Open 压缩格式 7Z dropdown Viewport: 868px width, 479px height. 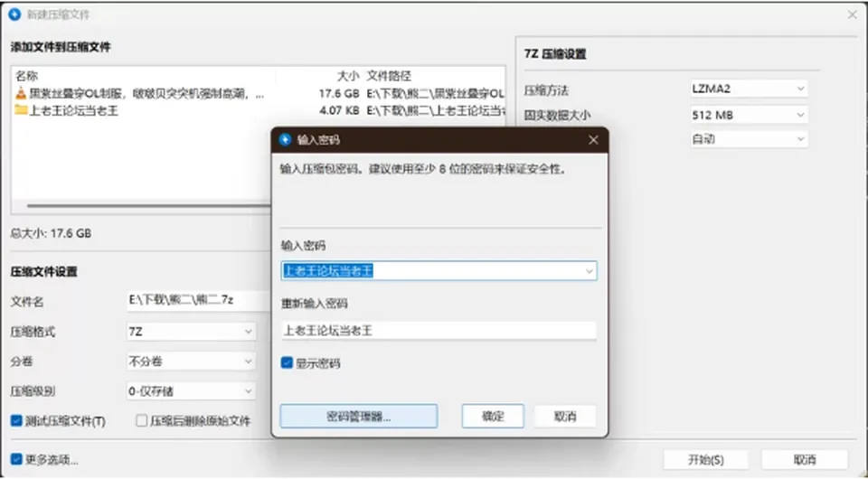click(191, 332)
